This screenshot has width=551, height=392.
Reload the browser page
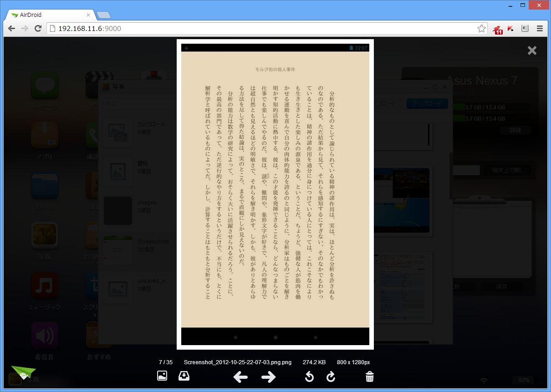pos(38,29)
